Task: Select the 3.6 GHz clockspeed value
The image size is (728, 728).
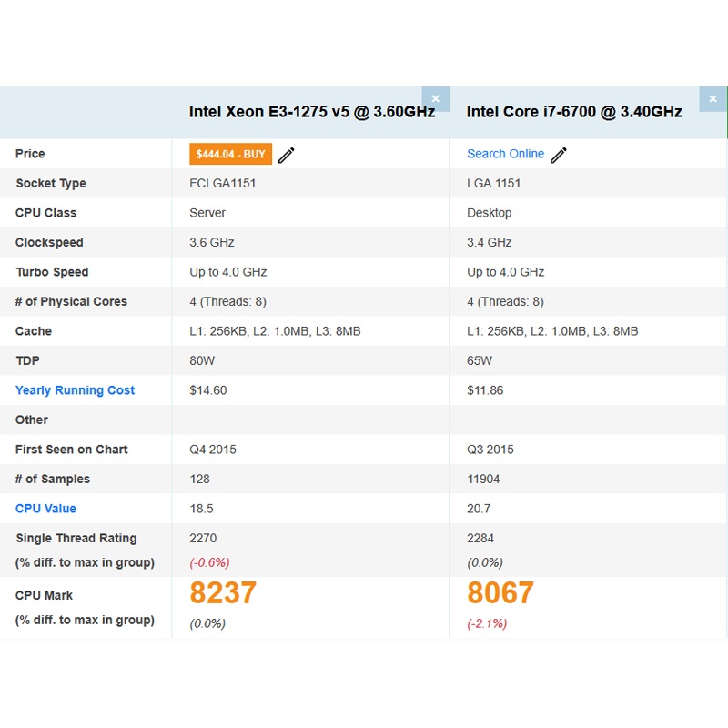Action: (x=212, y=242)
